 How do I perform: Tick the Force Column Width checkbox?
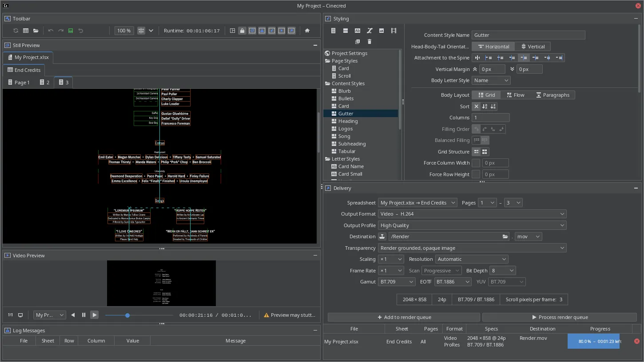coord(476,163)
